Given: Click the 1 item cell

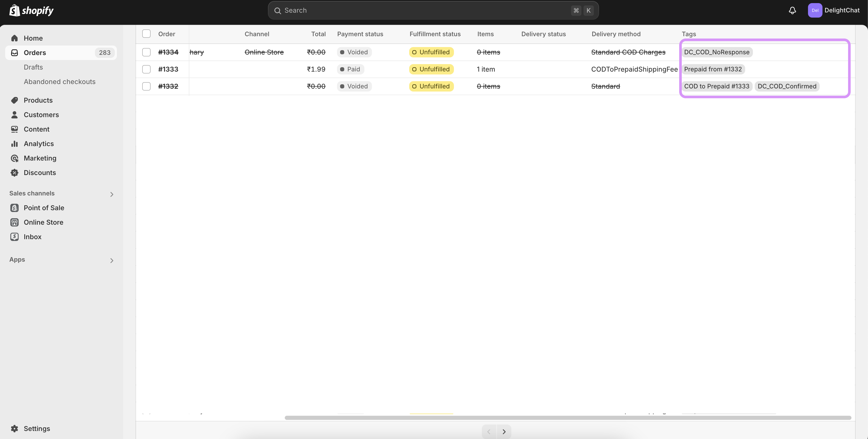Looking at the screenshot, I should [486, 69].
